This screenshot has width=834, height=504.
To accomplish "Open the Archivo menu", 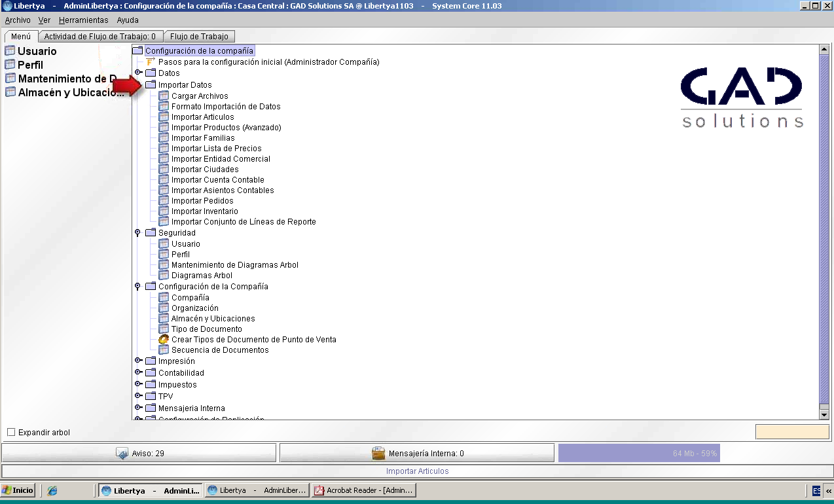I will (x=18, y=20).
